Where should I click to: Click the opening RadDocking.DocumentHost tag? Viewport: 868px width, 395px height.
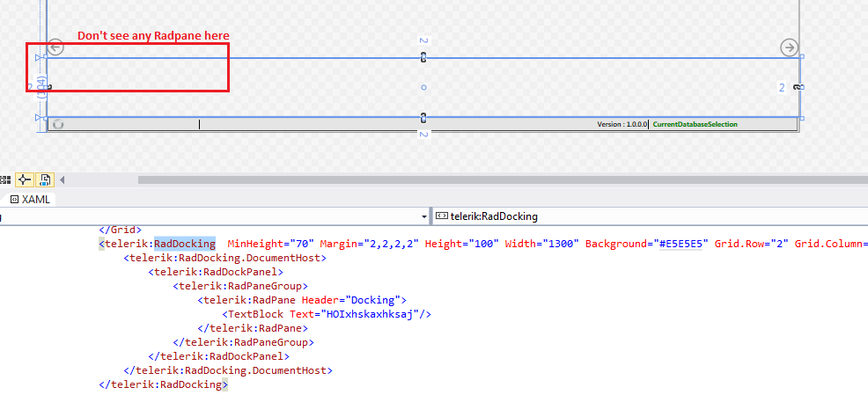224,258
